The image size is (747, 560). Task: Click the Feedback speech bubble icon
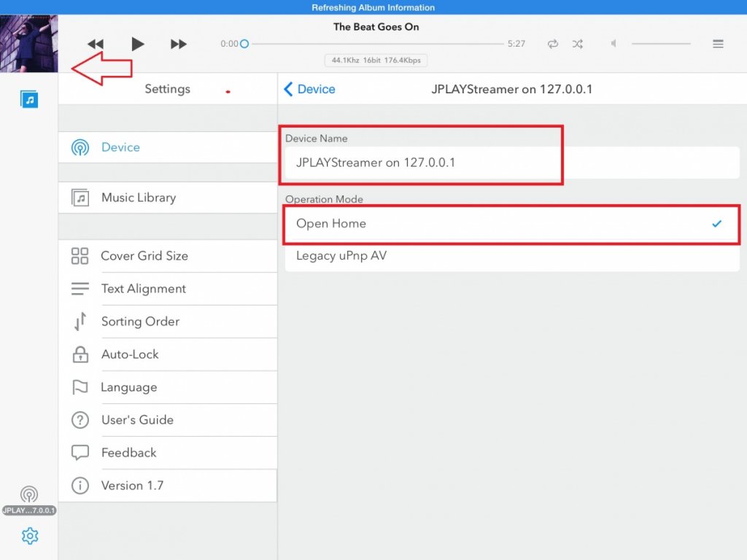(x=80, y=452)
